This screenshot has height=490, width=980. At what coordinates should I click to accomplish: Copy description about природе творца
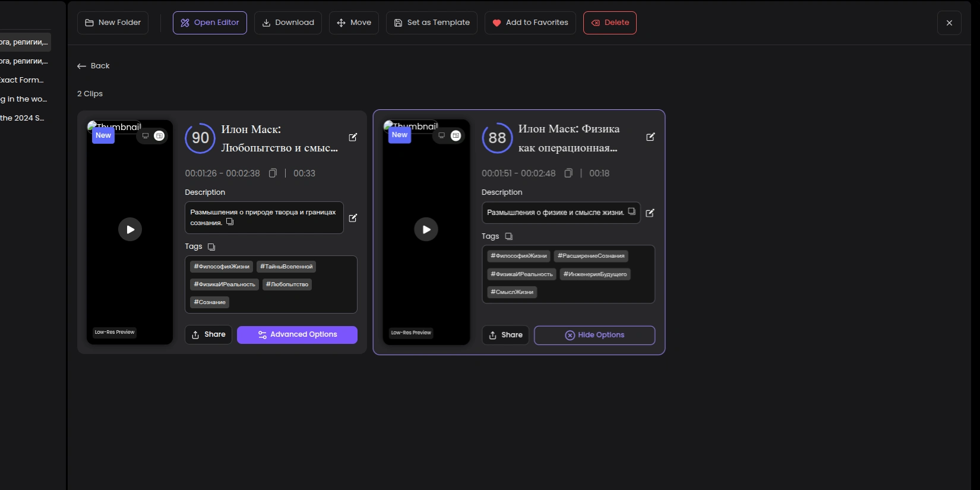pos(230,222)
